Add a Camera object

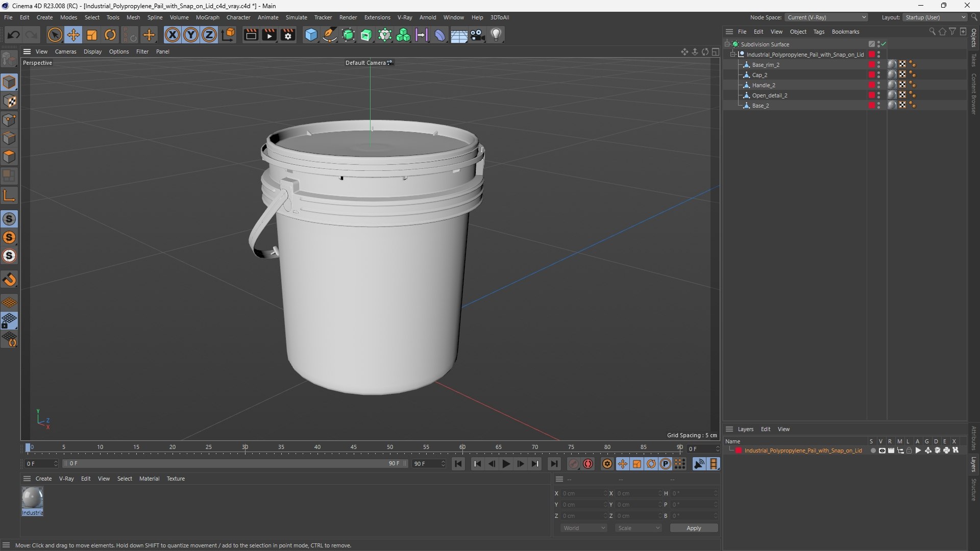(478, 35)
